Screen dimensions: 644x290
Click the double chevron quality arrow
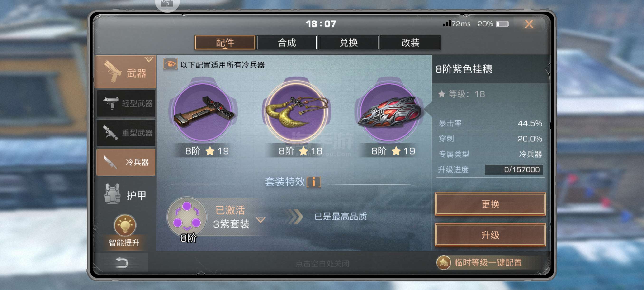pos(294,217)
